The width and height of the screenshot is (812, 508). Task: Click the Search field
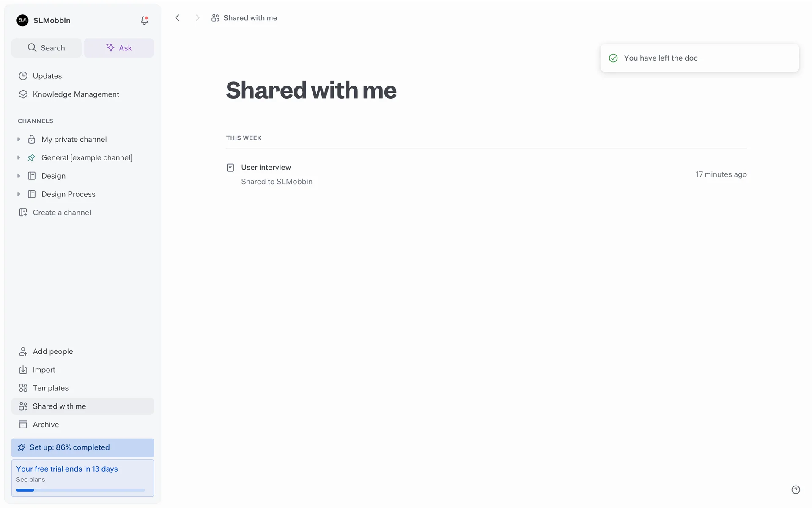47,48
